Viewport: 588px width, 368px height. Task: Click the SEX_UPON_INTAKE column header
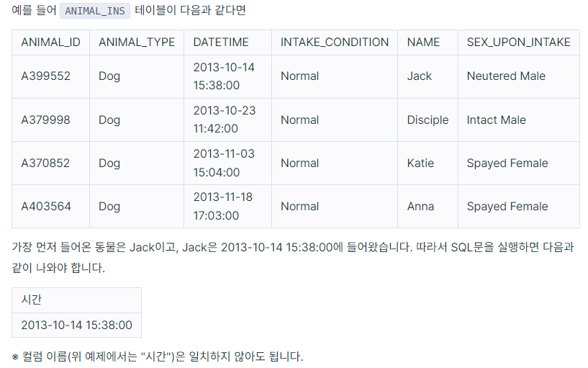(x=519, y=42)
